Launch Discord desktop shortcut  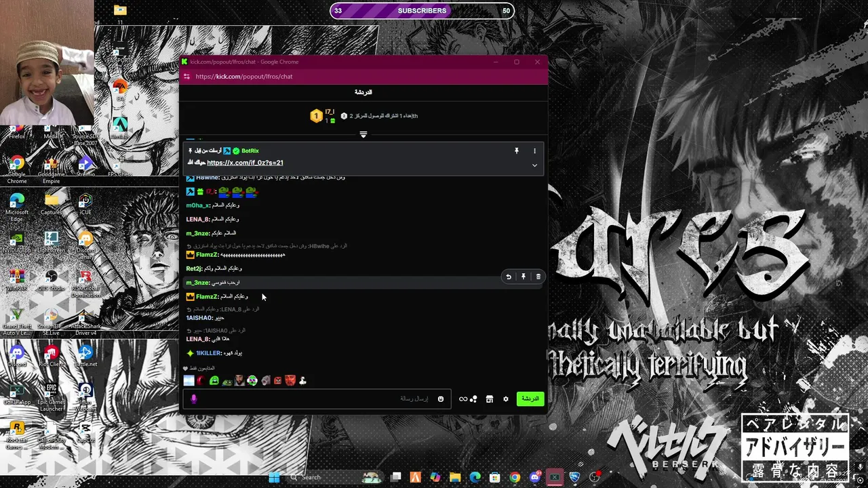tap(17, 356)
